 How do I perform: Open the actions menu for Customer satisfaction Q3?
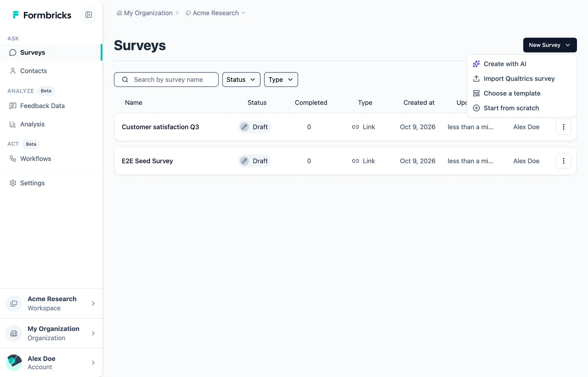coord(563,127)
